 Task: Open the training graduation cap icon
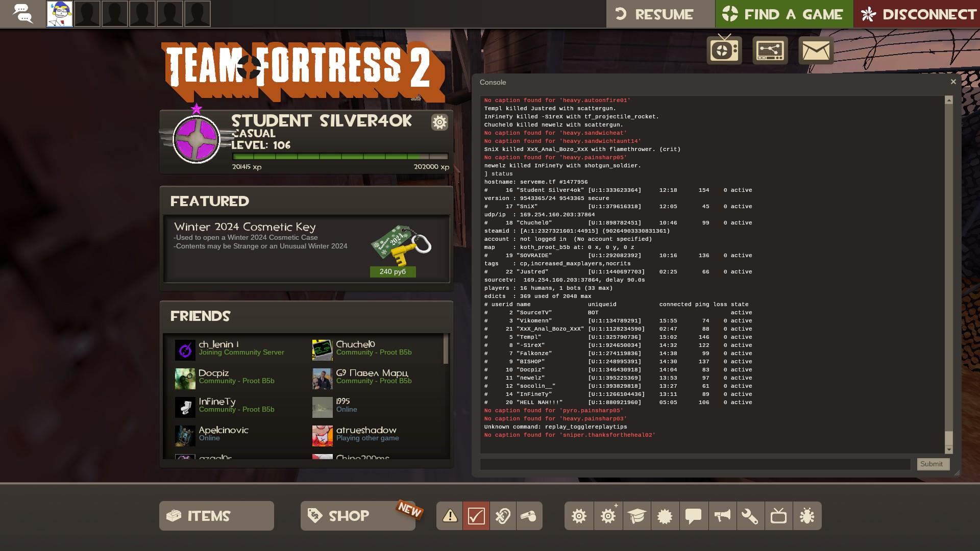click(x=636, y=516)
